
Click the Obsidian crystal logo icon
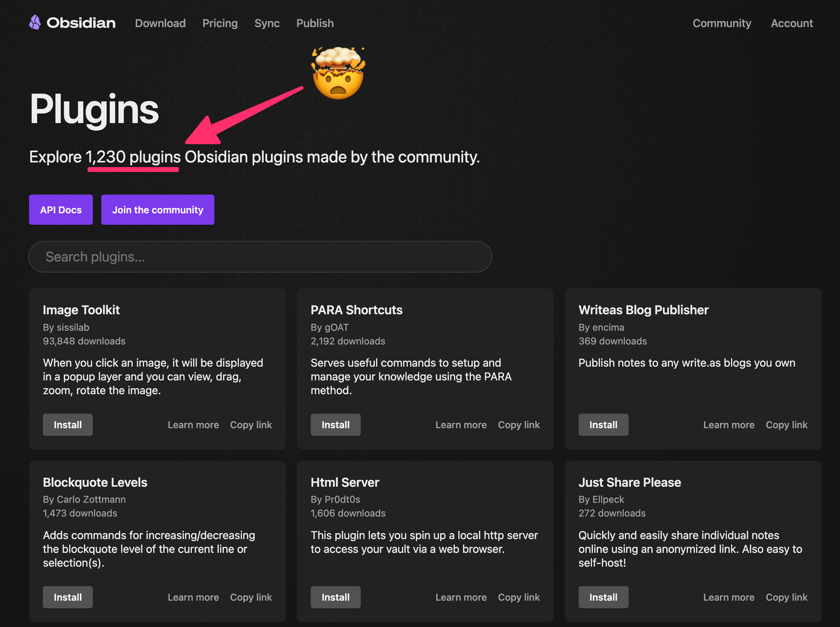(35, 23)
